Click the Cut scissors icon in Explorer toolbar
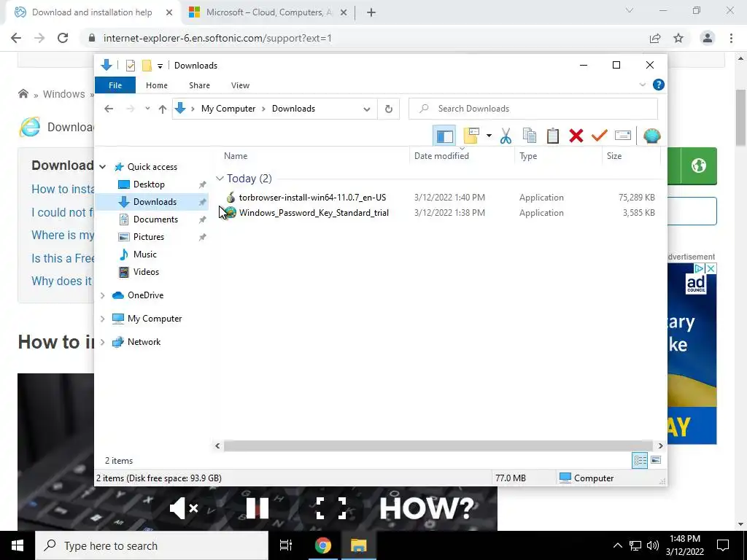This screenshot has height=560, width=747. point(506,136)
